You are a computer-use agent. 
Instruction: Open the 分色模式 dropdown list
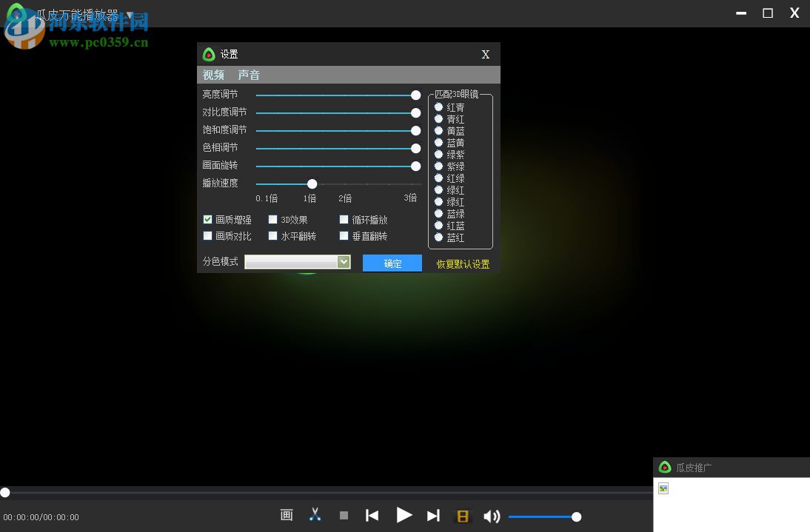coord(298,262)
